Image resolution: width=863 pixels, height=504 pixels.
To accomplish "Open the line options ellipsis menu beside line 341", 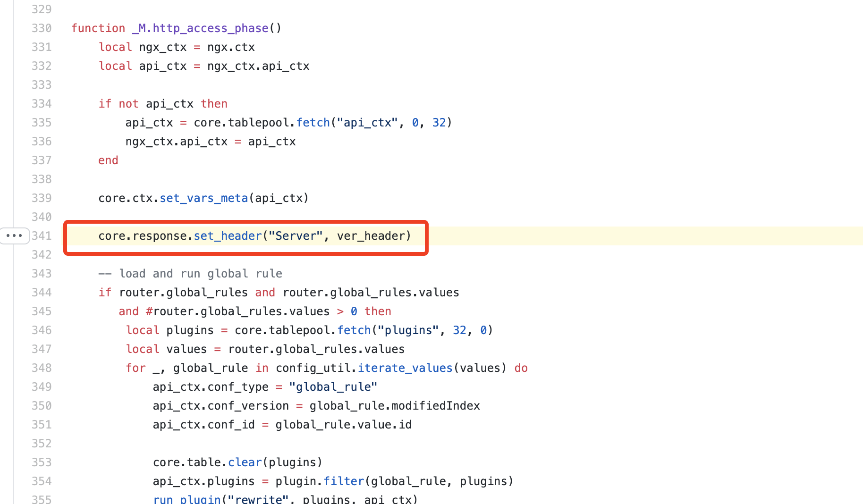I will [x=14, y=235].
